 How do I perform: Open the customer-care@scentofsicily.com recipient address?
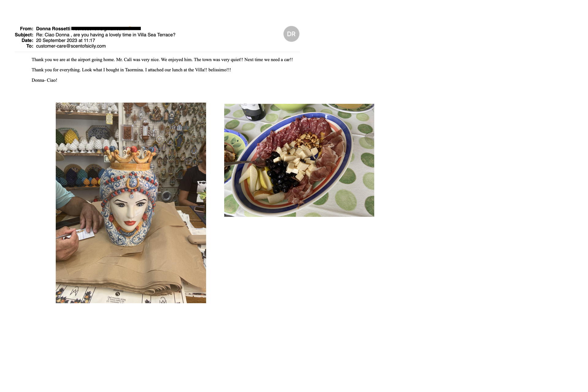coord(71,46)
